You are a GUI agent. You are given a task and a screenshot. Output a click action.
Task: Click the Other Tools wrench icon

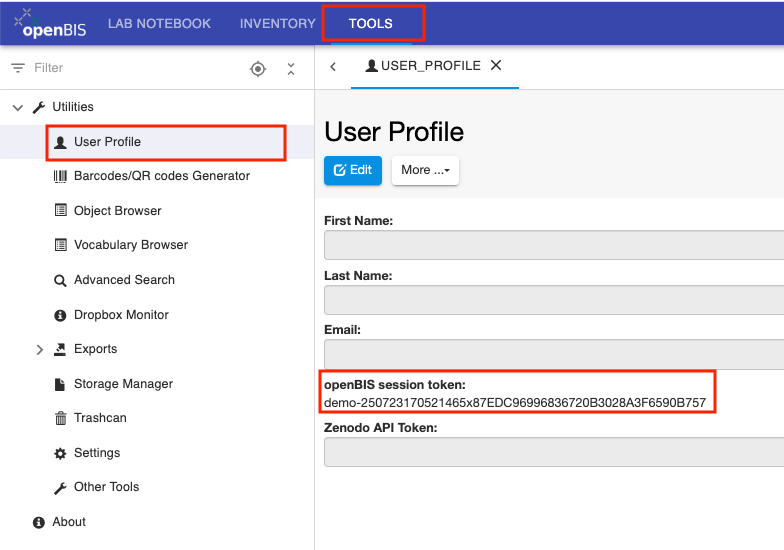click(x=60, y=488)
